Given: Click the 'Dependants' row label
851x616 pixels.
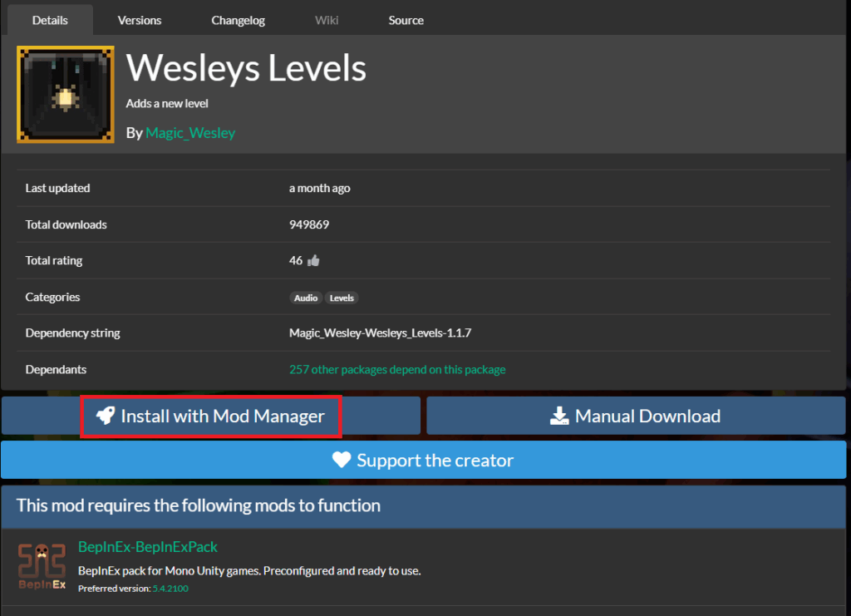Looking at the screenshot, I should click(56, 370).
